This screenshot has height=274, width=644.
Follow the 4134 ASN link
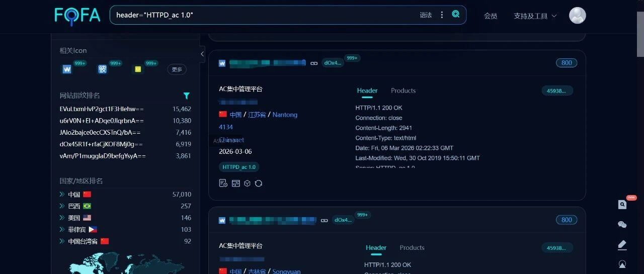point(226,127)
